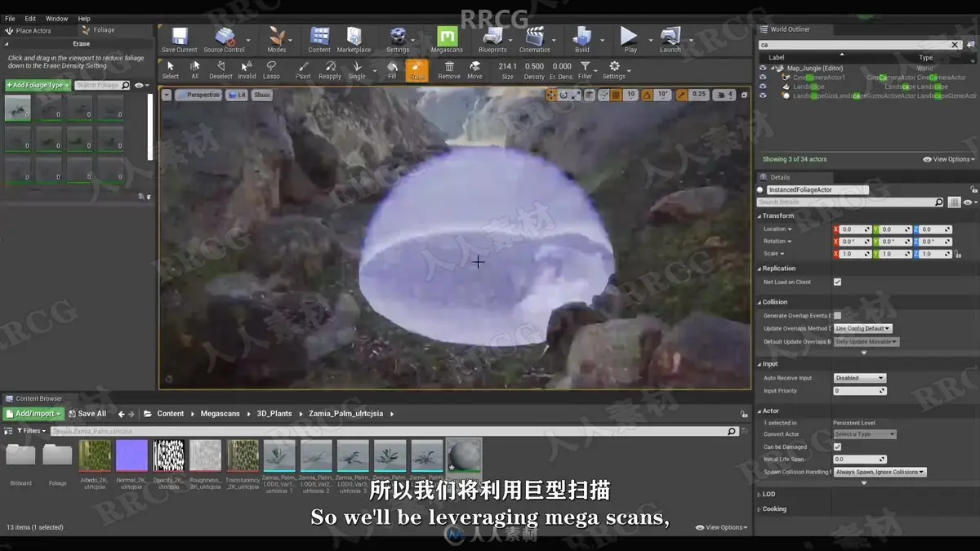Collapse Map_Jungle (Editor) tree node
980x551 pixels.
coord(773,69)
